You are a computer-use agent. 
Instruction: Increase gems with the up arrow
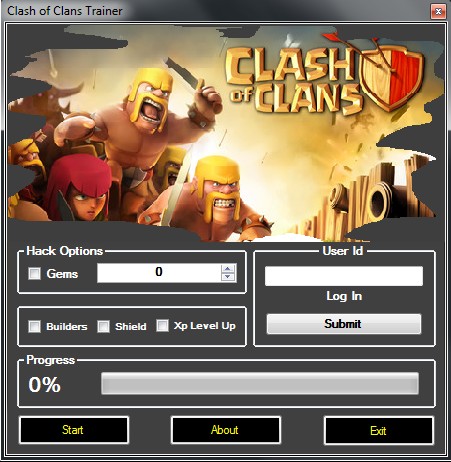(x=228, y=269)
